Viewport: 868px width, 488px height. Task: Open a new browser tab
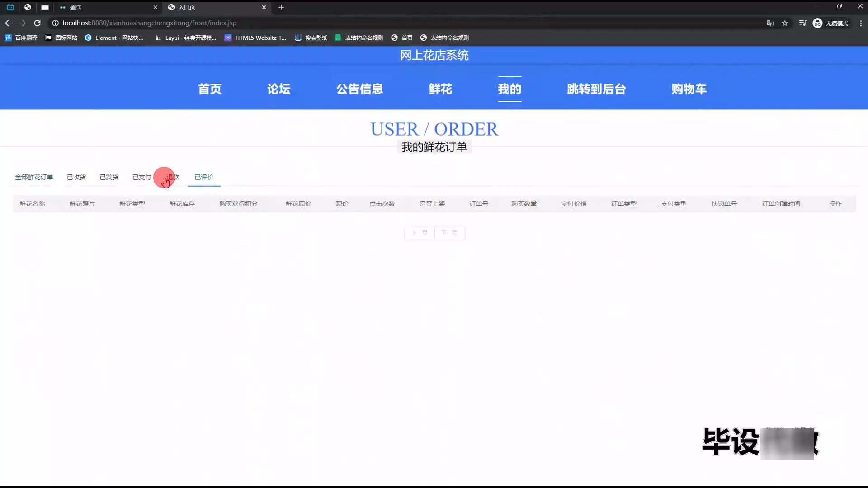[281, 7]
